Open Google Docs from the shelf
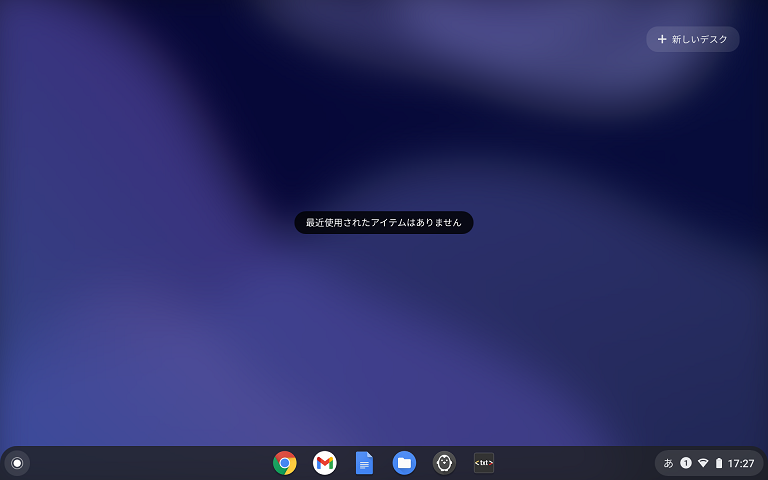 tap(364, 463)
